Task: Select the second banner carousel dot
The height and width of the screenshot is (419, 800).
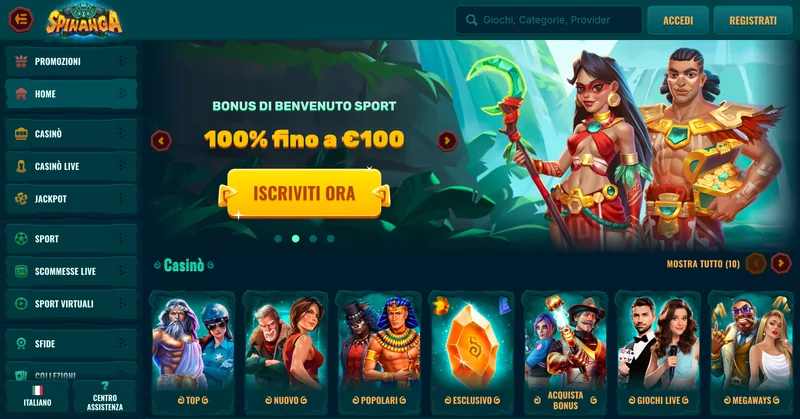Action: click(x=295, y=238)
